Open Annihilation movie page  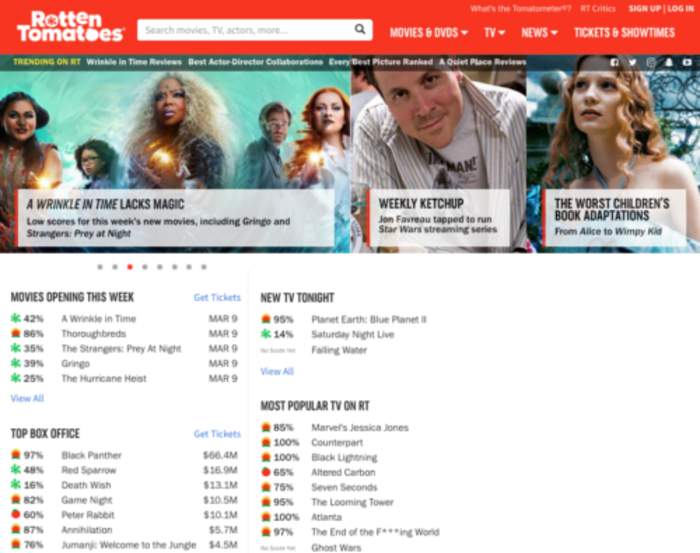pyautogui.click(x=87, y=530)
